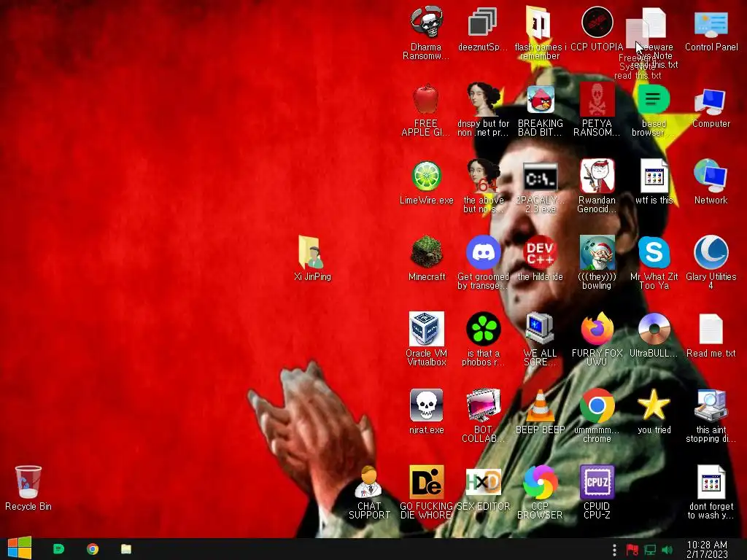Open the CCP BROWSER colorful swirl icon
The width and height of the screenshot is (747, 560).
point(541,483)
